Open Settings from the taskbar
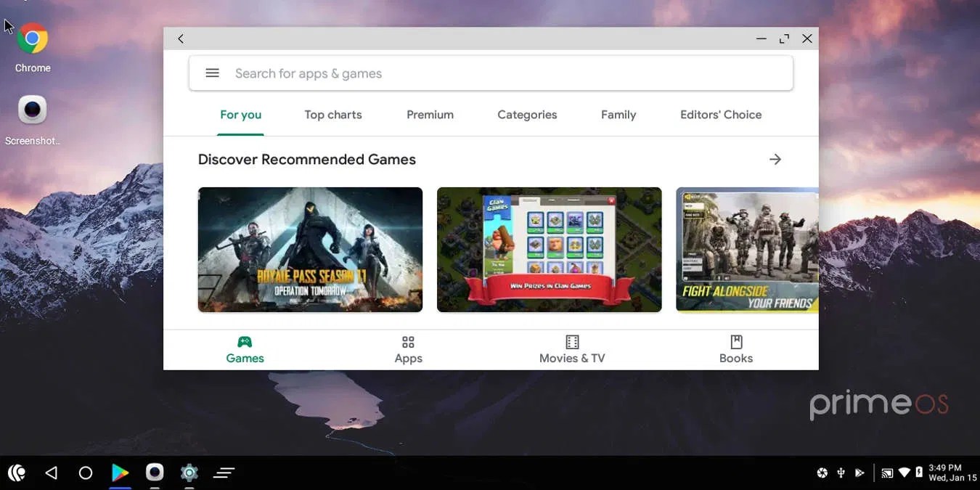Viewport: 980px width, 490px height. (x=189, y=473)
